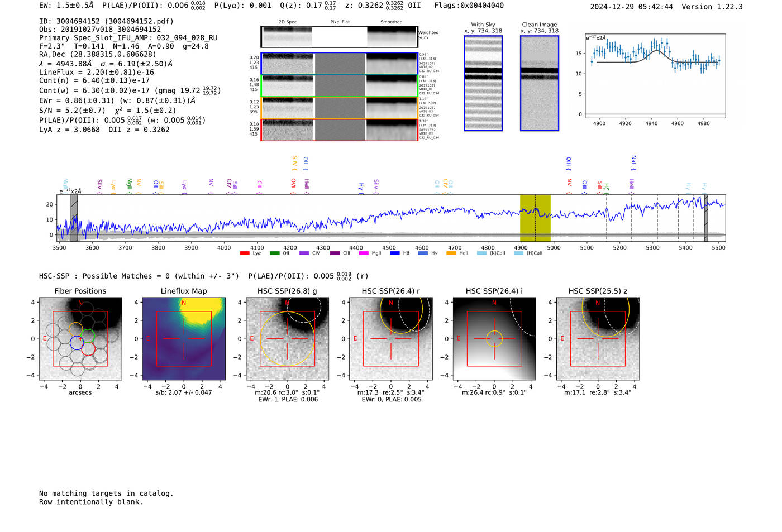The height and width of the screenshot is (532, 782).
Task: Click the 's/b: 2.07 +/- 0.047' caption
Action: [184, 392]
